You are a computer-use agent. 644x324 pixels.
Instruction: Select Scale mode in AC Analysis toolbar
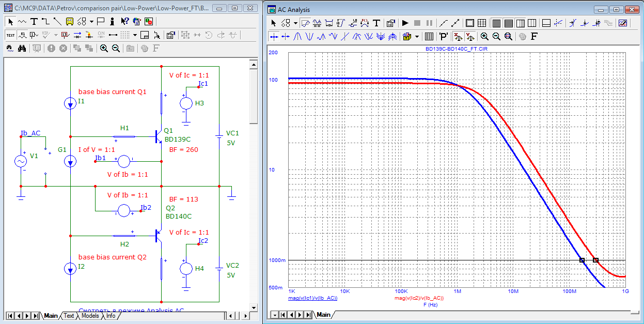pos(305,23)
